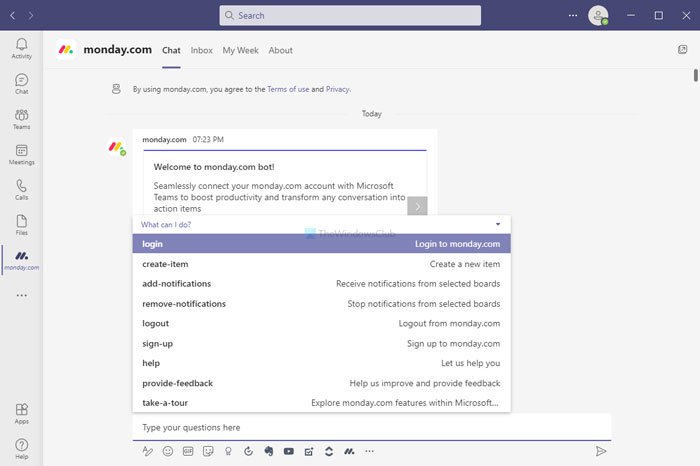Open profile avatar menu
Image resolution: width=700 pixels, height=466 pixels.
click(x=598, y=16)
